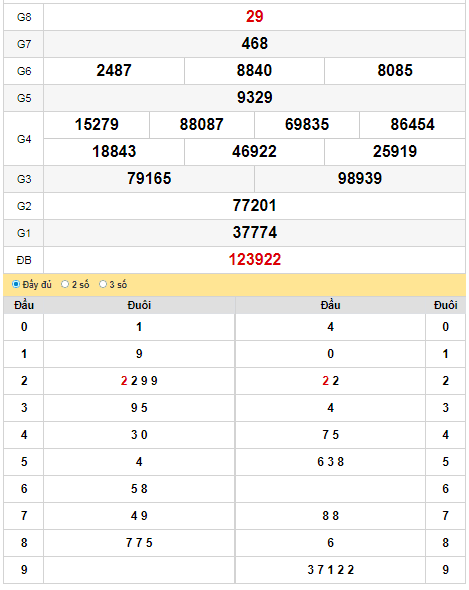The image size is (469, 590).
Task: Click G3 number 79165
Action: (x=149, y=178)
